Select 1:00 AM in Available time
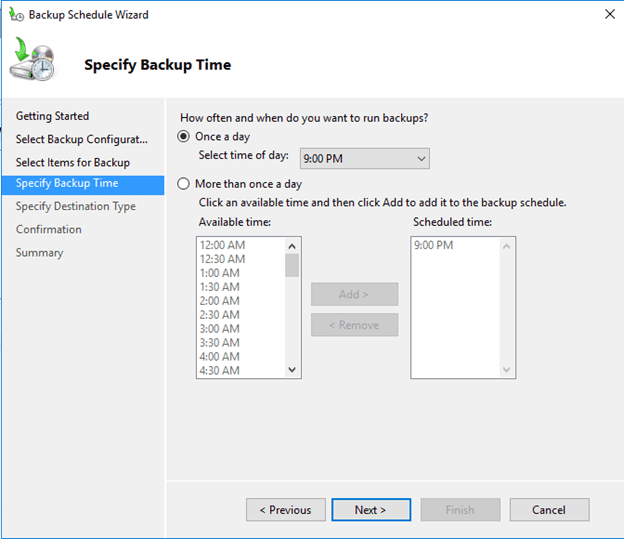624x539 pixels. (x=220, y=273)
